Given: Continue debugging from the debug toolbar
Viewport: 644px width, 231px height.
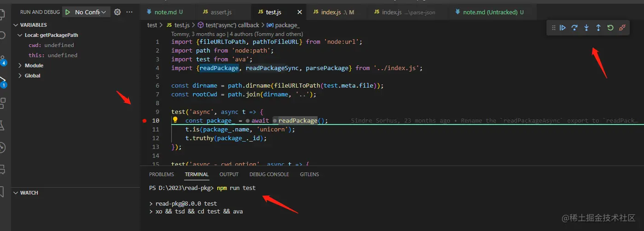Looking at the screenshot, I should click(x=563, y=28).
